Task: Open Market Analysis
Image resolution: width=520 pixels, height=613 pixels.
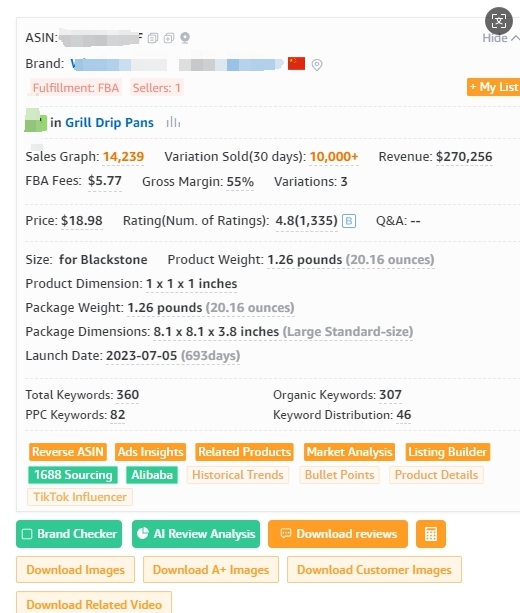Action: [350, 452]
